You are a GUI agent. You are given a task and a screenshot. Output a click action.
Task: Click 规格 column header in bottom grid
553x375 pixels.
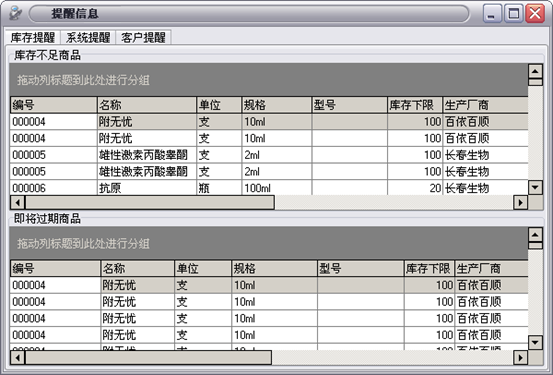(x=274, y=268)
